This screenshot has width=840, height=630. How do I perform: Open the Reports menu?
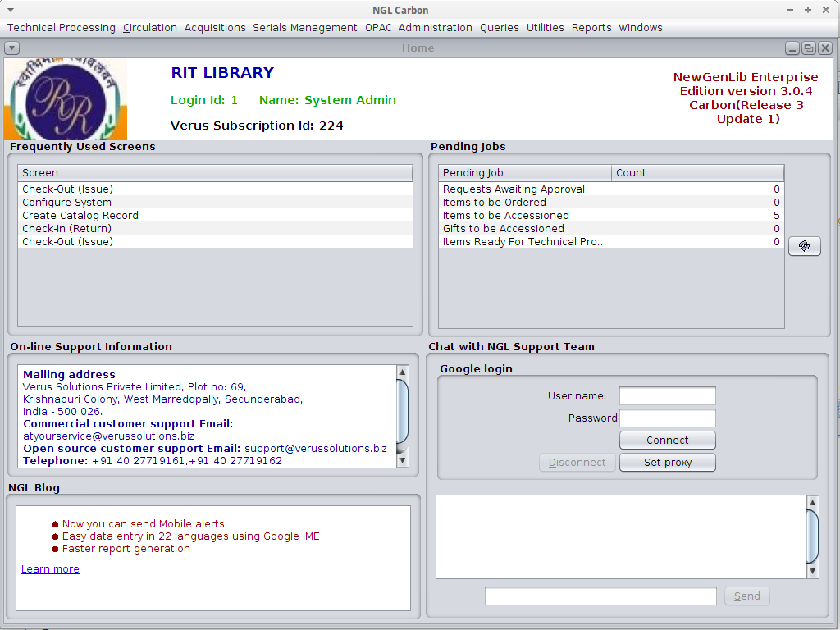click(591, 27)
